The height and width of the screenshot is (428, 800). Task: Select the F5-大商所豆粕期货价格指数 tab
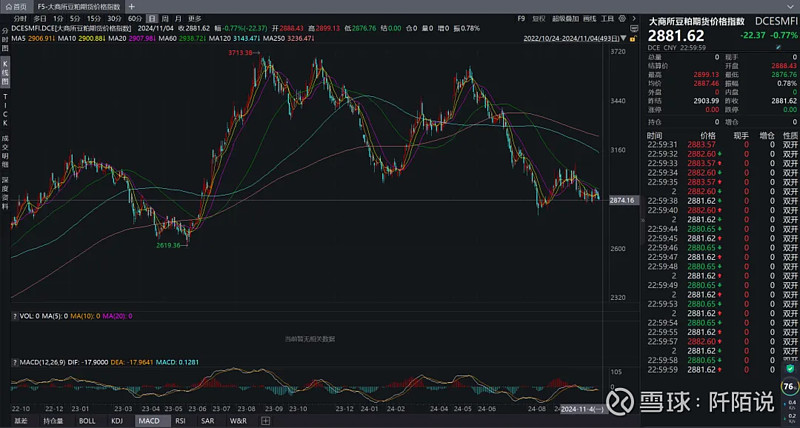[x=79, y=7]
